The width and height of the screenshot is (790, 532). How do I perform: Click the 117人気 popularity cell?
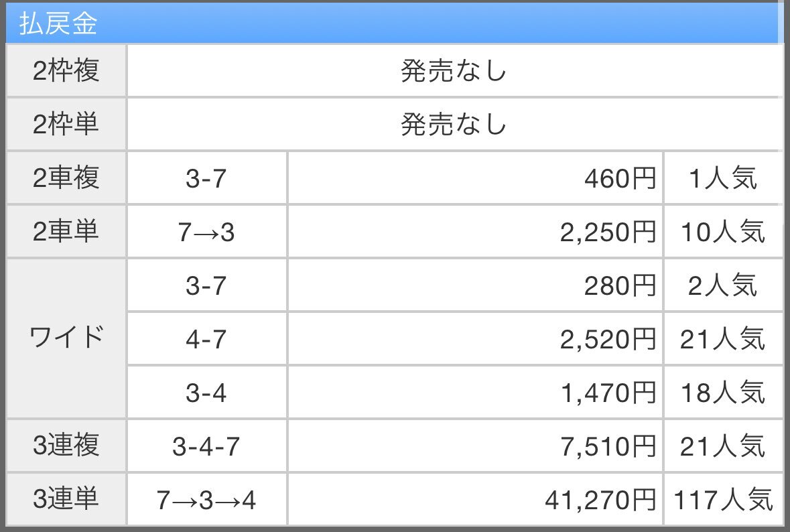pyautogui.click(x=723, y=500)
